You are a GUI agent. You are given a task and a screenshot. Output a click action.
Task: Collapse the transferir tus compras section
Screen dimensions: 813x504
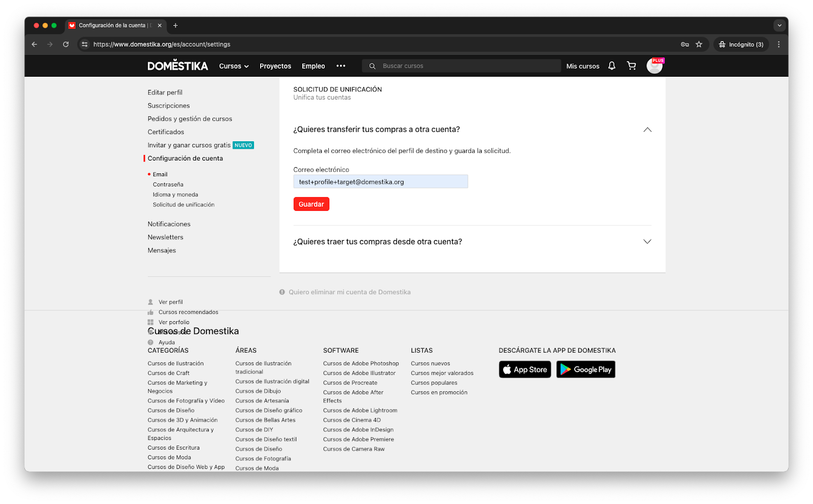point(647,130)
